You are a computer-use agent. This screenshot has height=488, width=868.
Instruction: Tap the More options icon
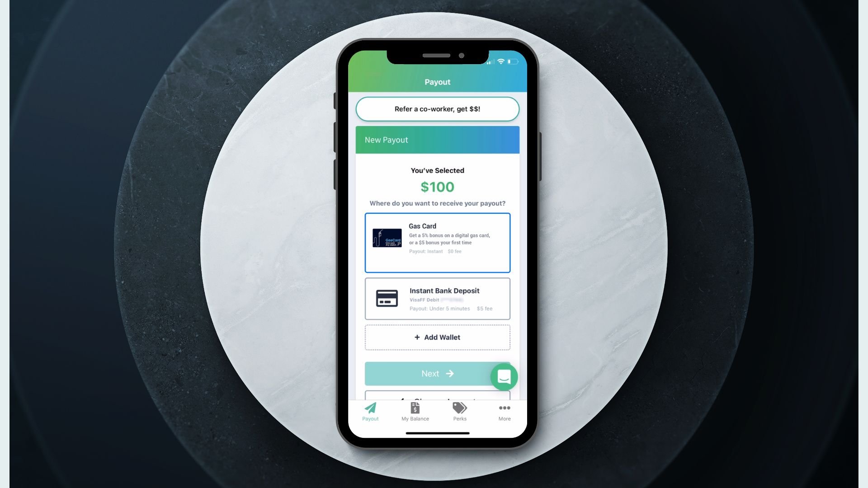pos(504,408)
